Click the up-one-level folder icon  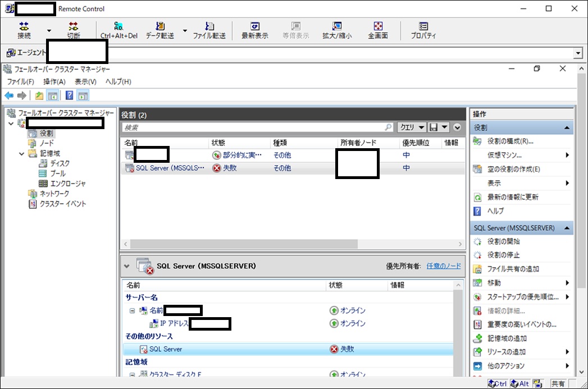click(x=39, y=95)
